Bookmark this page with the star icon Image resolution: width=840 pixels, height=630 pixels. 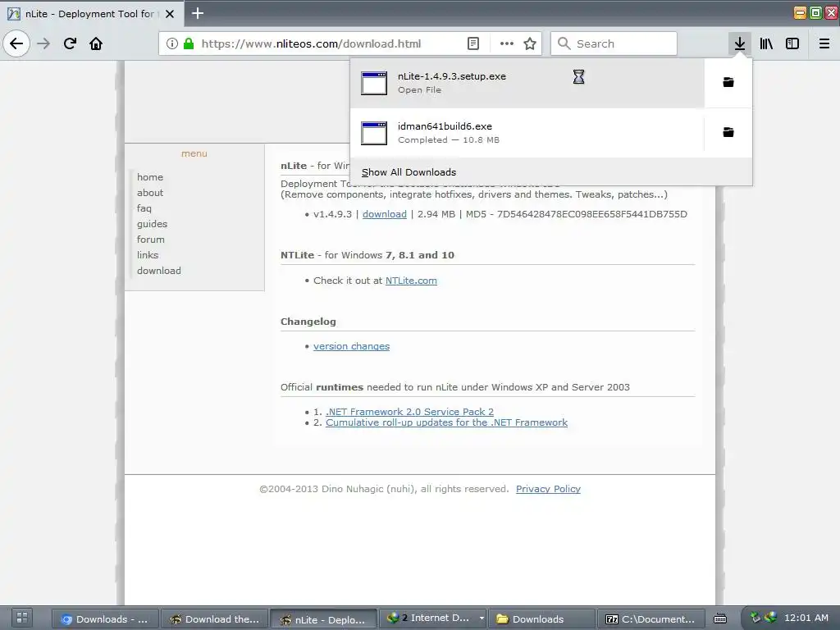pyautogui.click(x=530, y=43)
